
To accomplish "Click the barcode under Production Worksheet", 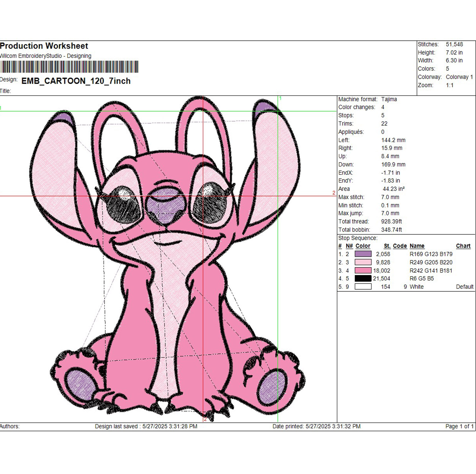I will tap(69, 66).
